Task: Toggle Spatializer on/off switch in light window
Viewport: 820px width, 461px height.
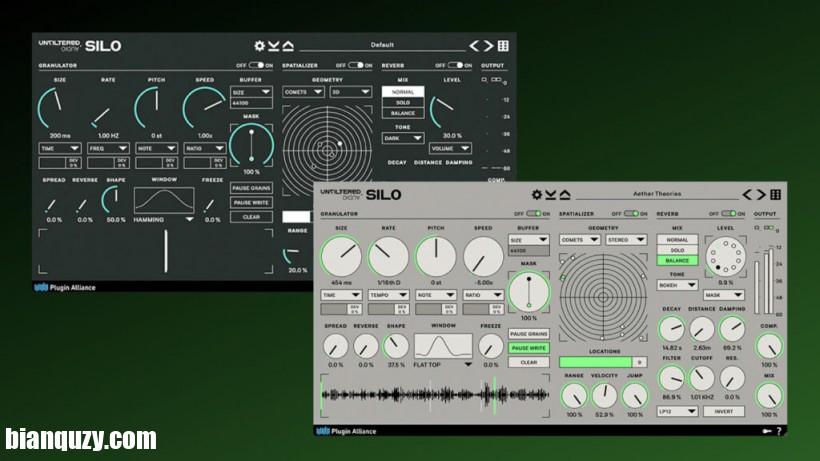Action: [631, 214]
